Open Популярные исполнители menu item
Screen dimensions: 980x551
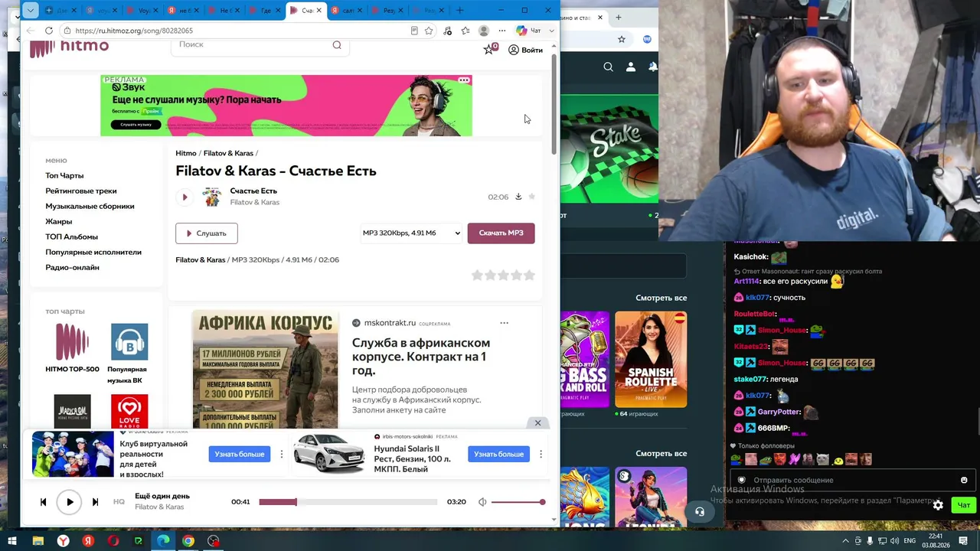(x=93, y=252)
